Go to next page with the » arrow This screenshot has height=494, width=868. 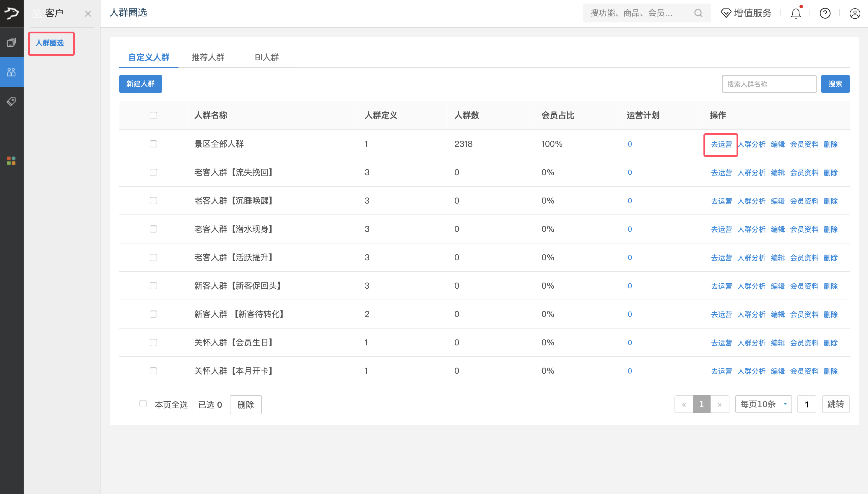point(720,404)
